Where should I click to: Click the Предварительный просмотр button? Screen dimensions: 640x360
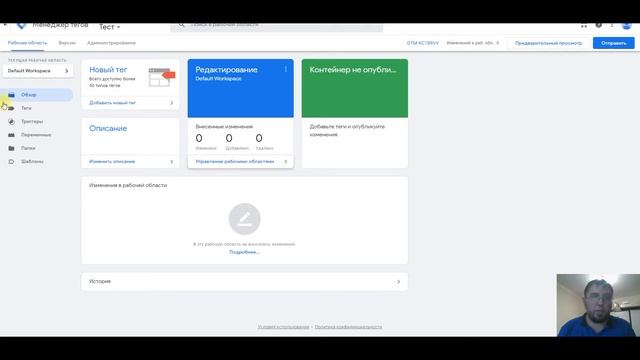point(548,43)
